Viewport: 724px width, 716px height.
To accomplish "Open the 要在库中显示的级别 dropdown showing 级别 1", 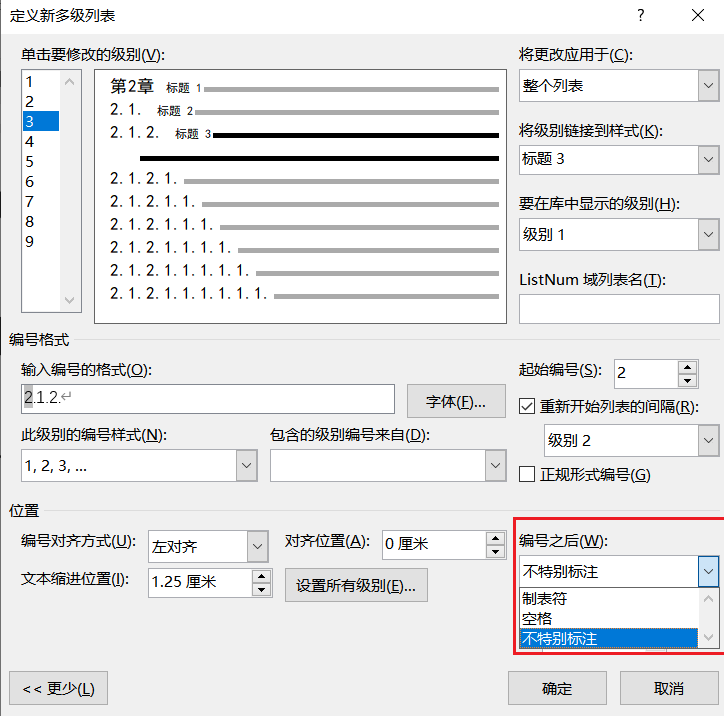I will coord(619,235).
